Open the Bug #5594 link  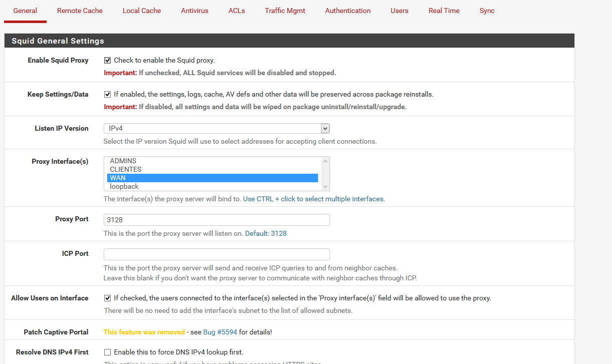[220, 332]
